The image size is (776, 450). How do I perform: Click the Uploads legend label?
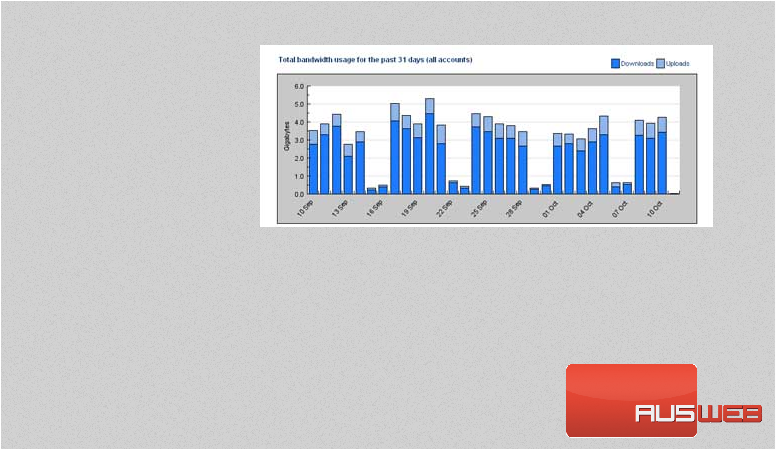click(x=678, y=63)
